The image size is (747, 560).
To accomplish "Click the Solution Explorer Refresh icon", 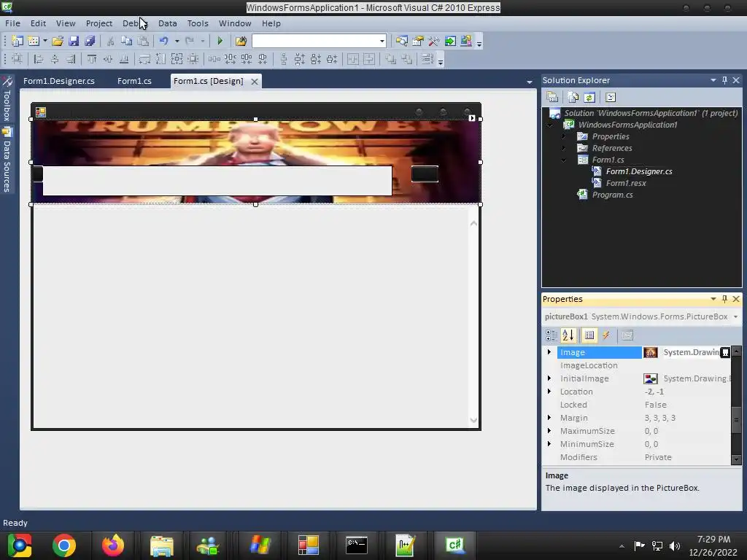I will pos(589,98).
